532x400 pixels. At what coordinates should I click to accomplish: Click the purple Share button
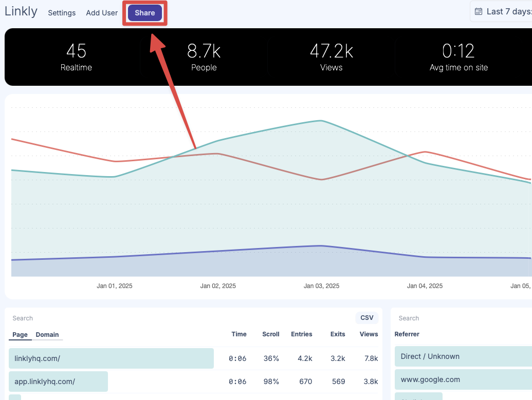point(145,13)
